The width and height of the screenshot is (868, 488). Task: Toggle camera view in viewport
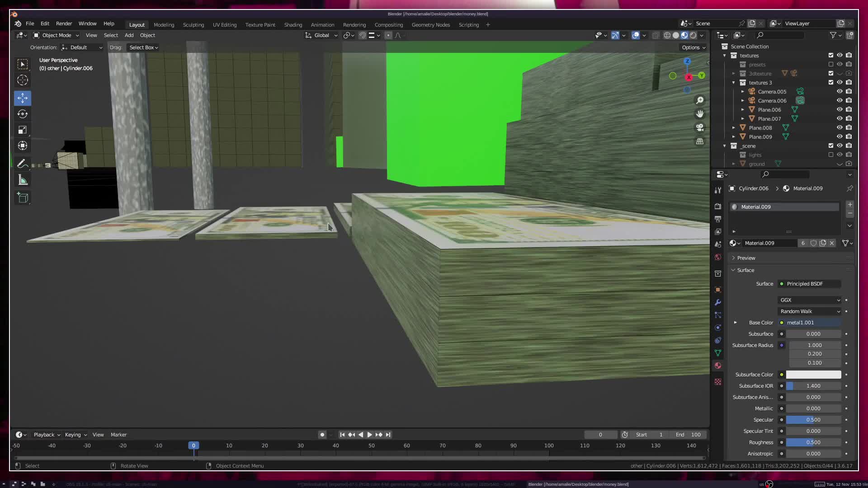click(x=700, y=127)
